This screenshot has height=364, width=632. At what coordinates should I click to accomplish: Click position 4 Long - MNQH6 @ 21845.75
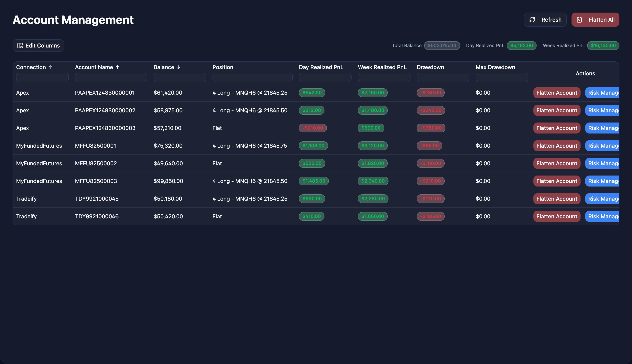(x=250, y=146)
